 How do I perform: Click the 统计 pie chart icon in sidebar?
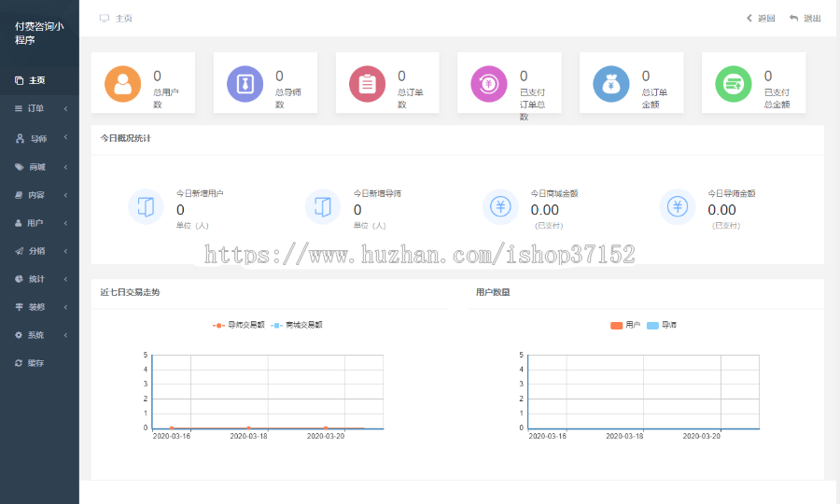pos(20,278)
